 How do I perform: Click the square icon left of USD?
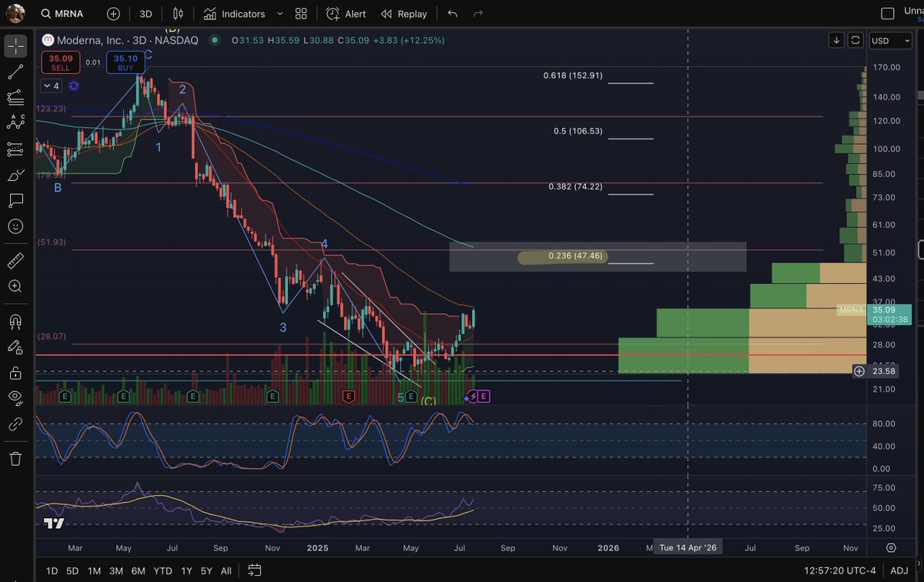coord(855,40)
